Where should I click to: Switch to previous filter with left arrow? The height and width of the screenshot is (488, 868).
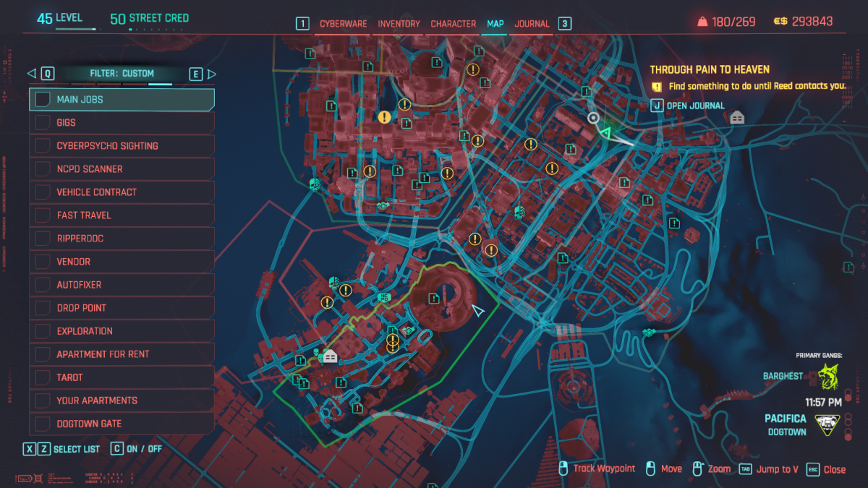(x=31, y=74)
